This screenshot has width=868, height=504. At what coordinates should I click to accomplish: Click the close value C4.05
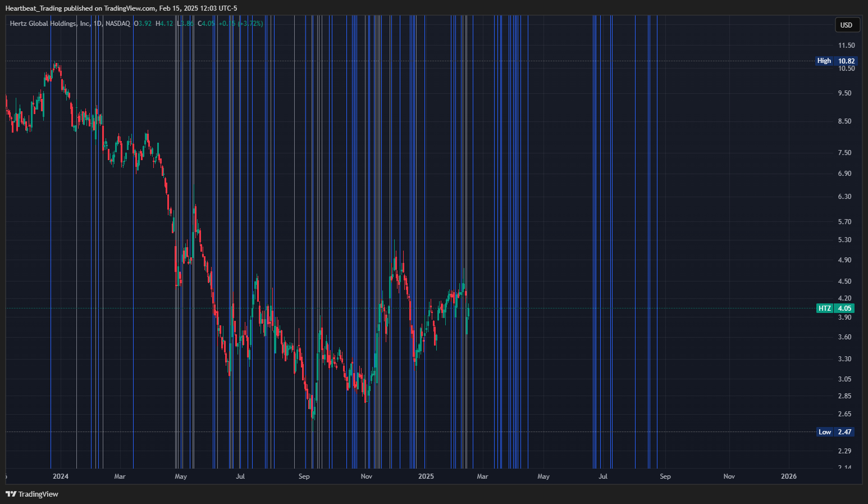(x=207, y=24)
